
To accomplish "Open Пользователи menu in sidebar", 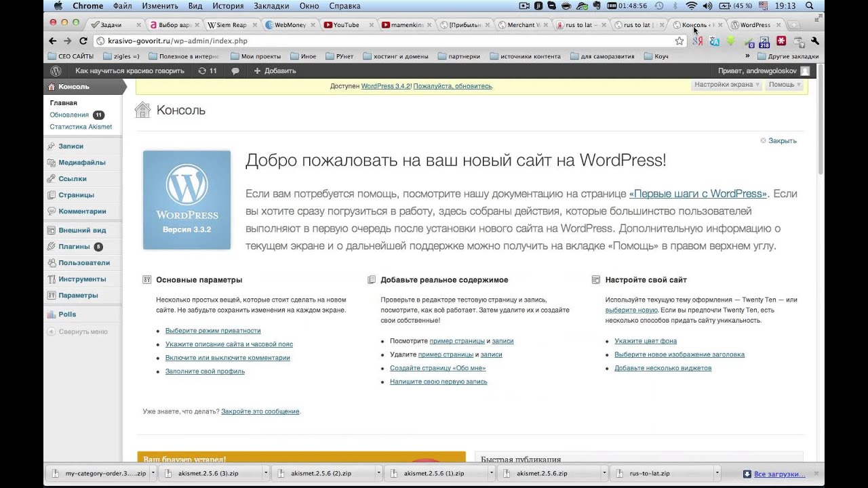I will click(x=83, y=262).
